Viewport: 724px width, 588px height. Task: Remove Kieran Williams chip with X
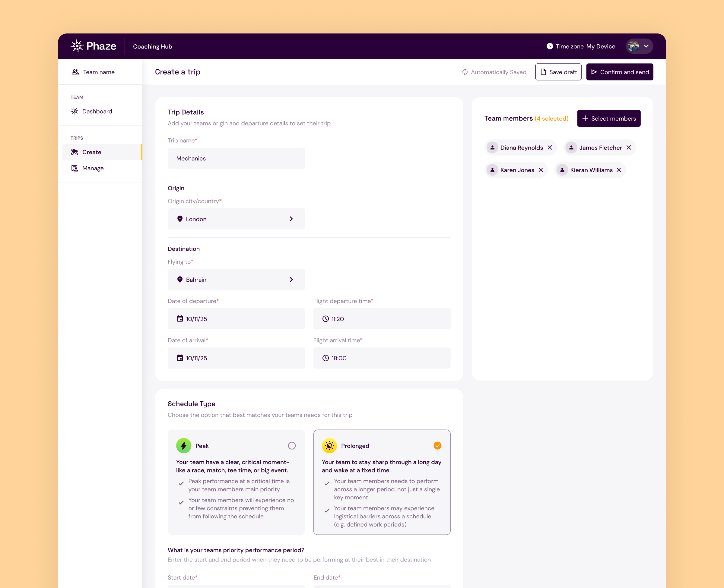[619, 170]
